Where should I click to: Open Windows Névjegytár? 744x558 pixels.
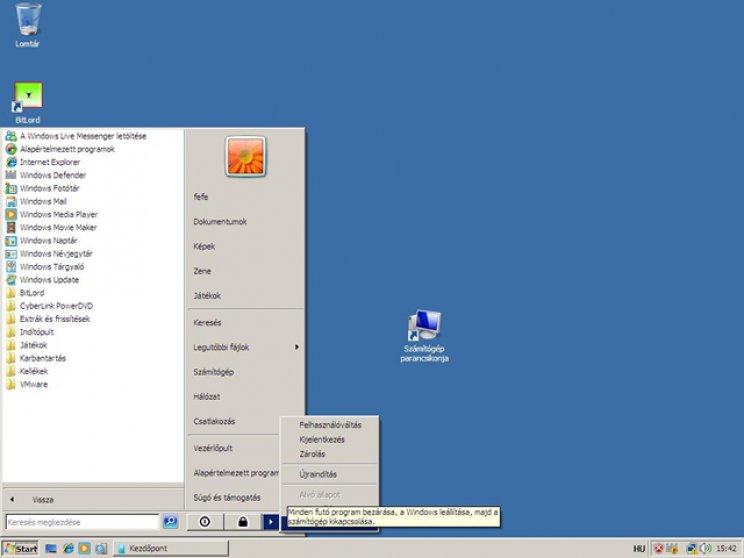[56, 253]
